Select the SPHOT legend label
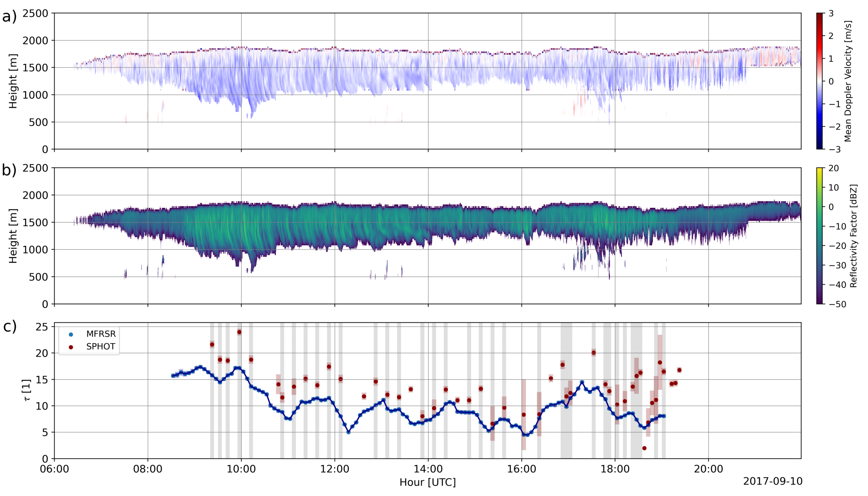 coord(101,346)
